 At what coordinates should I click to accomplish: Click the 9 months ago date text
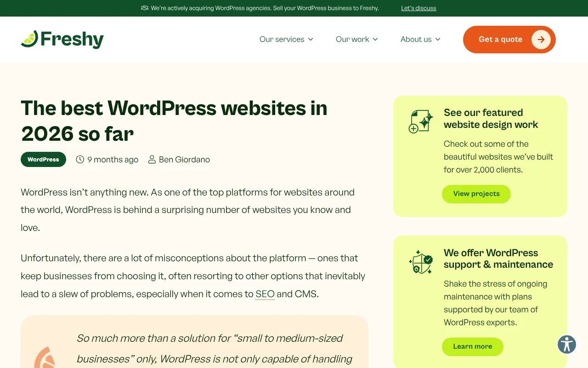(113, 160)
